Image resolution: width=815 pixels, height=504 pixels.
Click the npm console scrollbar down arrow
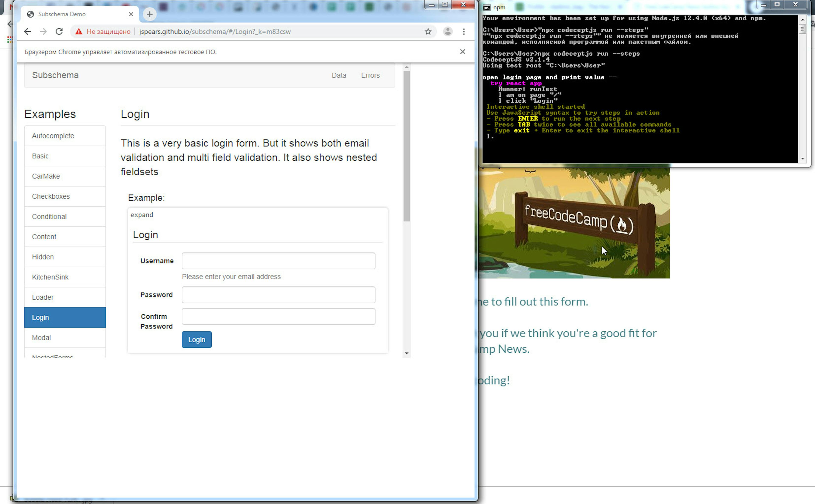click(803, 159)
